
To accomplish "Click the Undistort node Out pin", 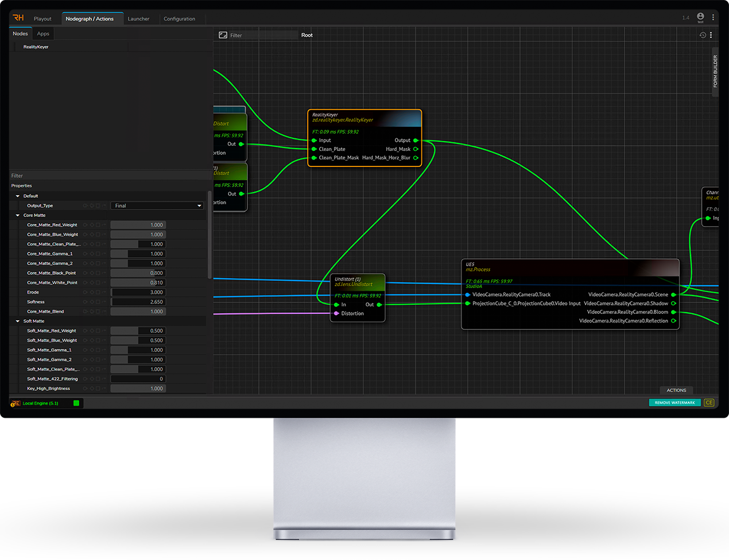I will [379, 305].
